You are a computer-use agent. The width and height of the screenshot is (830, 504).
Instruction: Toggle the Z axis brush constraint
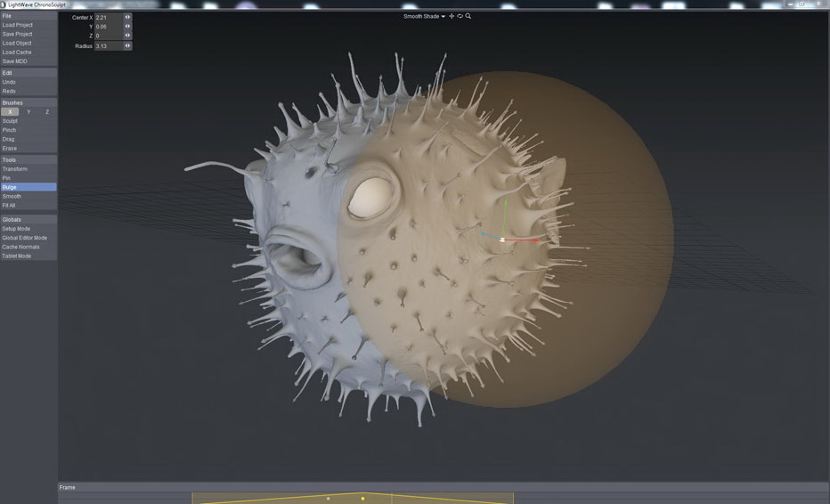pos(47,111)
